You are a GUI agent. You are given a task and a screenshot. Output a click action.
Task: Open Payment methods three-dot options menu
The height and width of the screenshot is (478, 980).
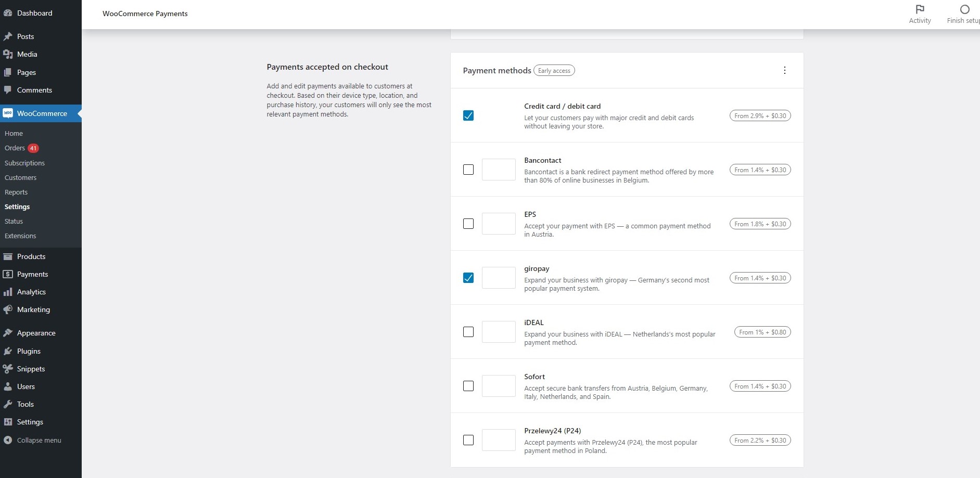click(785, 70)
